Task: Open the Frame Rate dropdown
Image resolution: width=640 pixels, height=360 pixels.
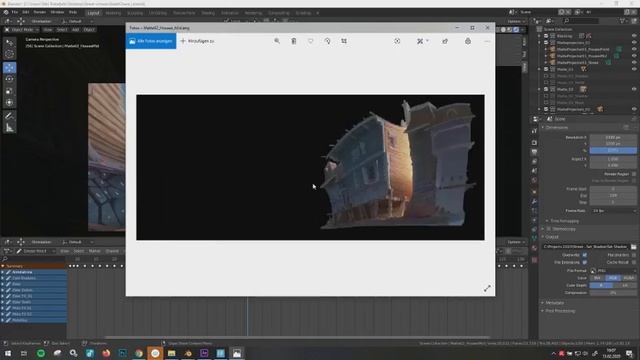Action: tap(613, 211)
